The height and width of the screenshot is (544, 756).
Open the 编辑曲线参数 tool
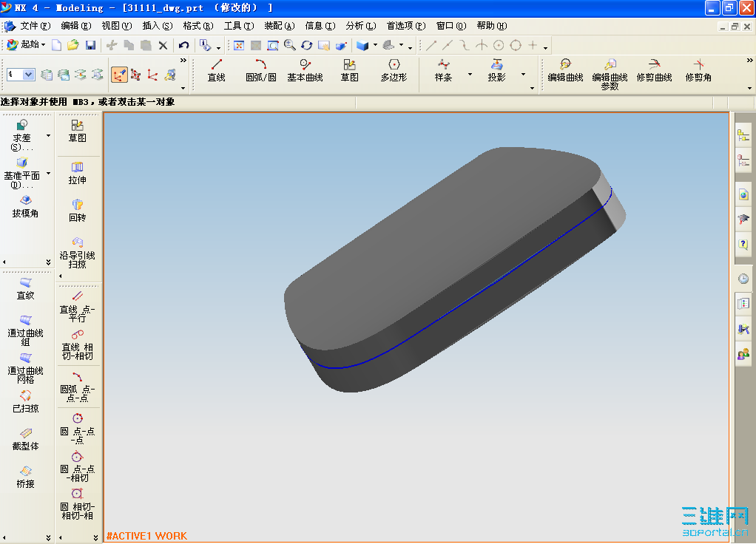pyautogui.click(x=610, y=75)
